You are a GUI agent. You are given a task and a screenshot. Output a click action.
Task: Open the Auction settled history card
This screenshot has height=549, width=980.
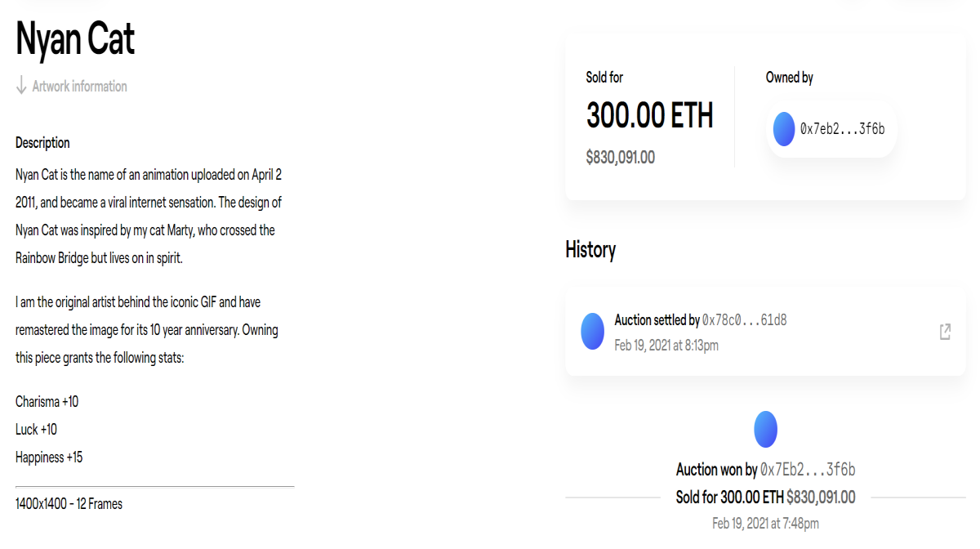pos(765,332)
